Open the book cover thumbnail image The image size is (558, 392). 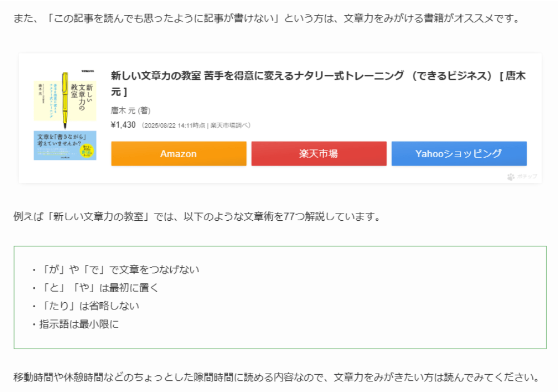point(65,115)
